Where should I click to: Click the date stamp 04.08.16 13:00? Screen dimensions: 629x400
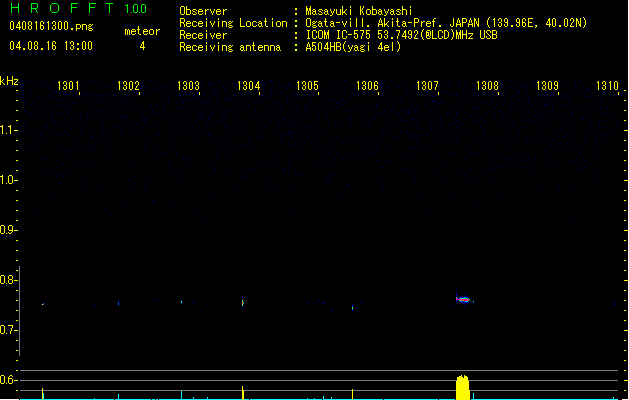[51, 46]
